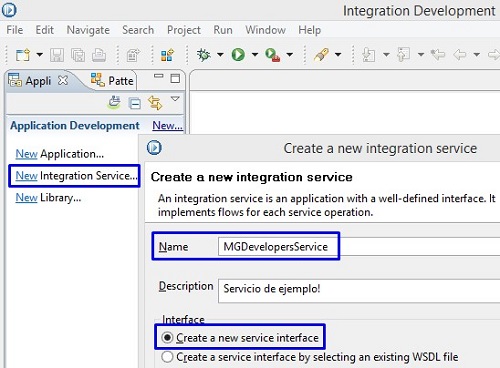
Task: Open the Search menu
Action: pyautogui.click(x=138, y=30)
